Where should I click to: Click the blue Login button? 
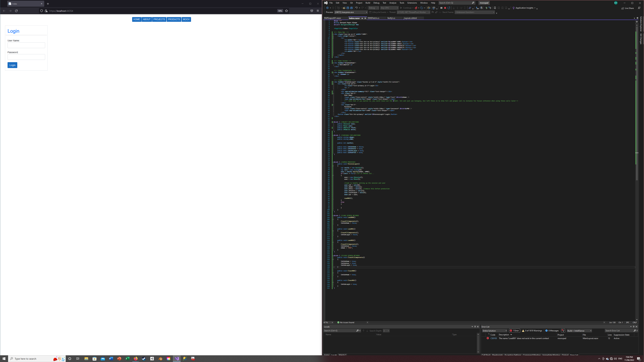(x=12, y=65)
